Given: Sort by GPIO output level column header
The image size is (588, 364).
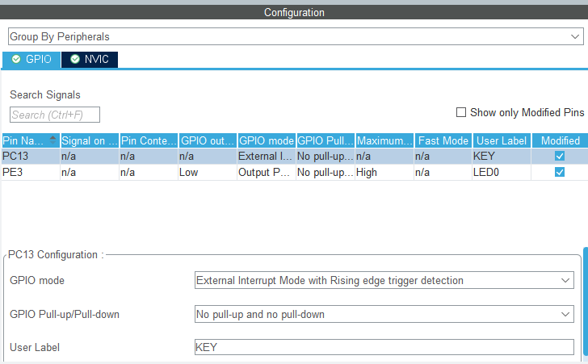Looking at the screenshot, I should coord(208,140).
